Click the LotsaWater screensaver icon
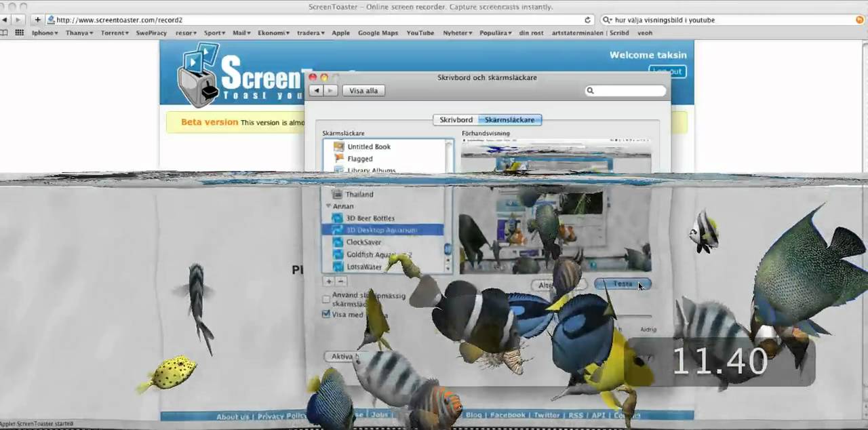The height and width of the screenshot is (430, 868). [x=337, y=267]
